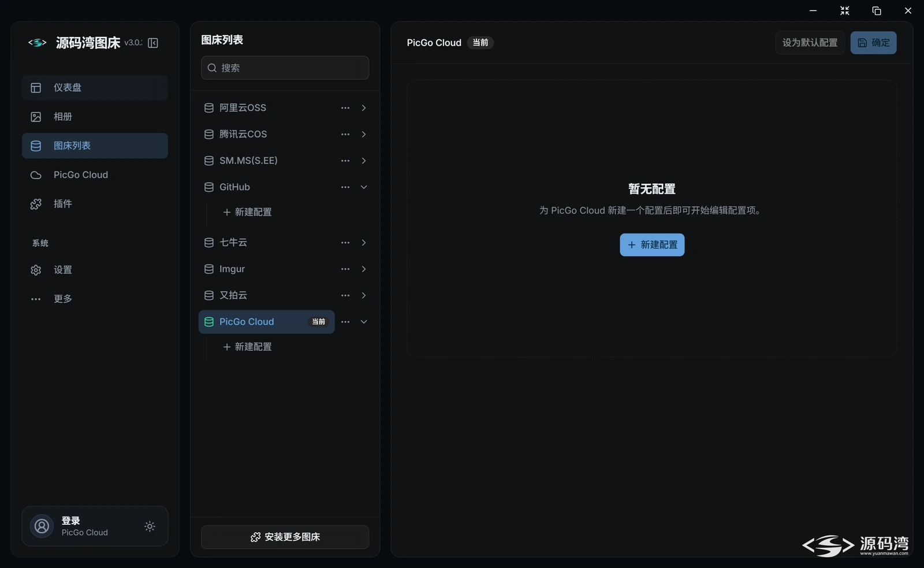Add new config under GitHub
924x568 pixels.
tap(247, 212)
